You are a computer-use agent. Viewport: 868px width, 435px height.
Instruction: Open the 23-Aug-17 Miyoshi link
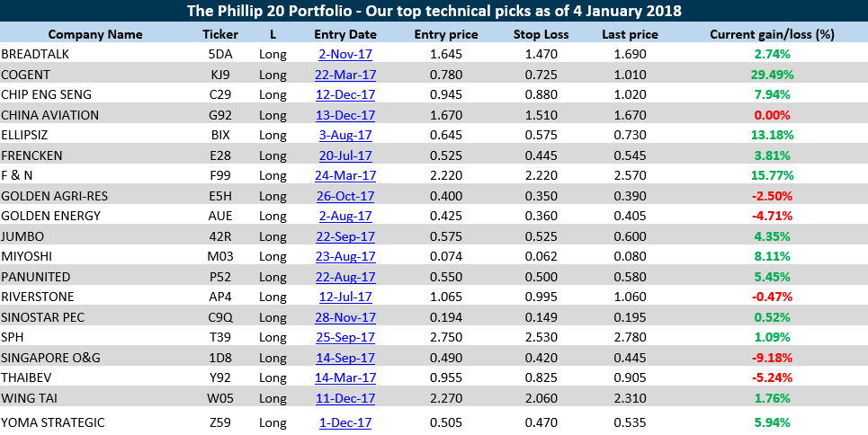tap(345, 256)
